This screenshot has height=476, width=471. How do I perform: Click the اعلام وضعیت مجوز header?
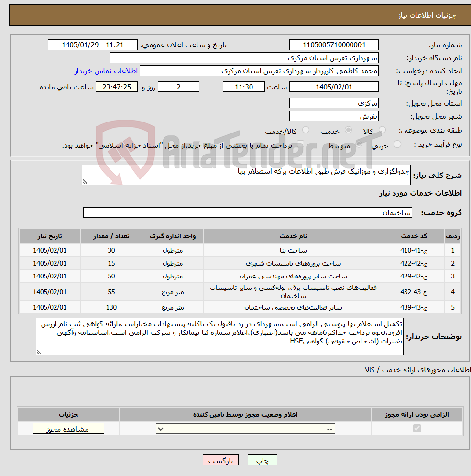click(245, 414)
